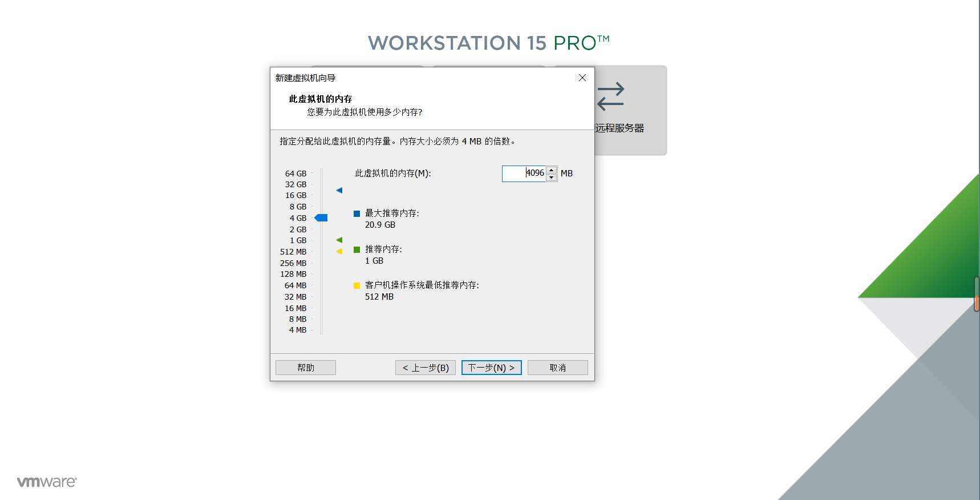Click the green 推荐内存 legend square
The image size is (980, 500).
[357, 249]
